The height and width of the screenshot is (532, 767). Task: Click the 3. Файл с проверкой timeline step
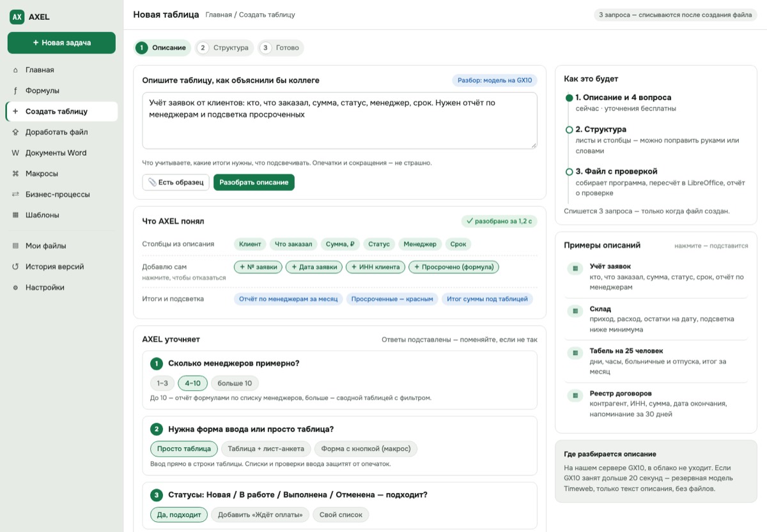(656, 182)
